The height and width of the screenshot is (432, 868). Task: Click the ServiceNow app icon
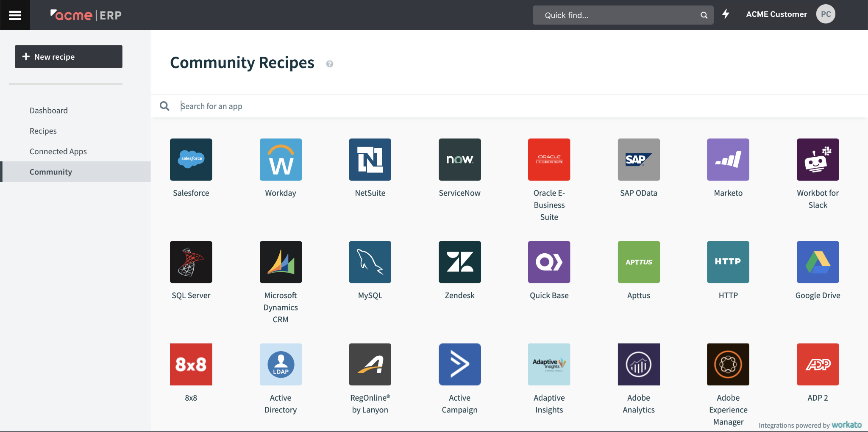459,160
